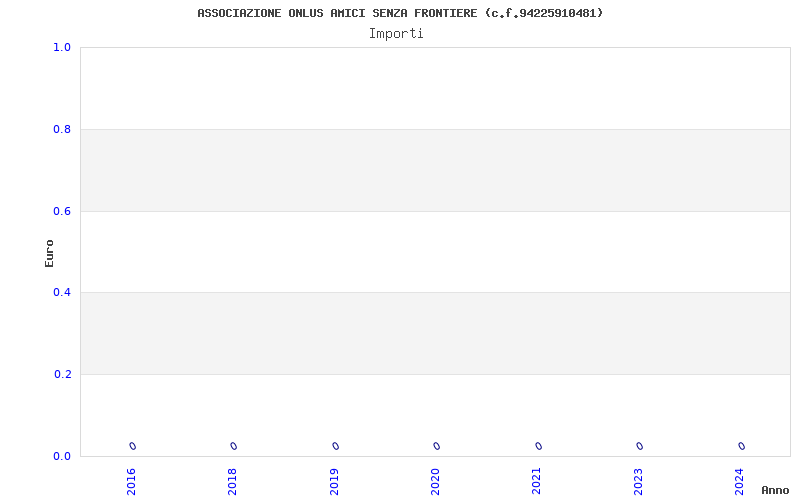Click the 0.6 y-axis tick value

[62, 211]
